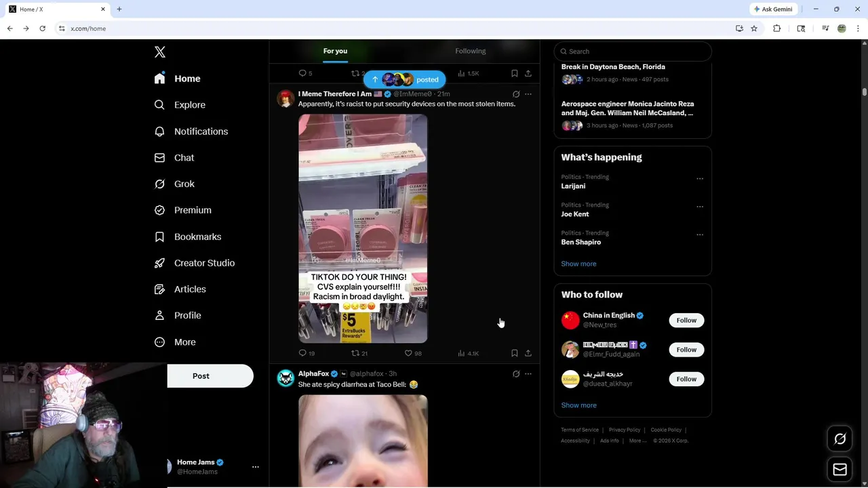Click Ask Gemini button
The height and width of the screenshot is (488, 868).
772,9
